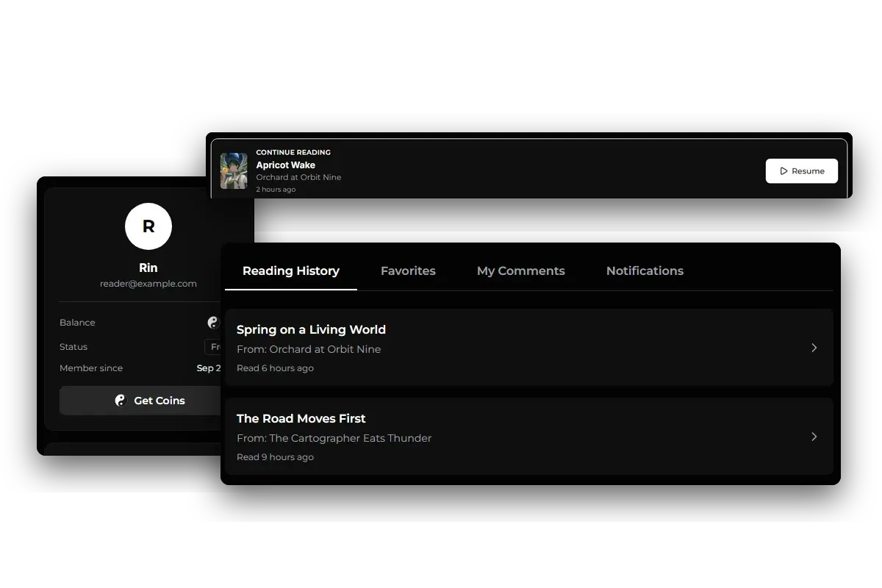Select the Reading History tab
The image size is (882, 588).
tap(291, 271)
